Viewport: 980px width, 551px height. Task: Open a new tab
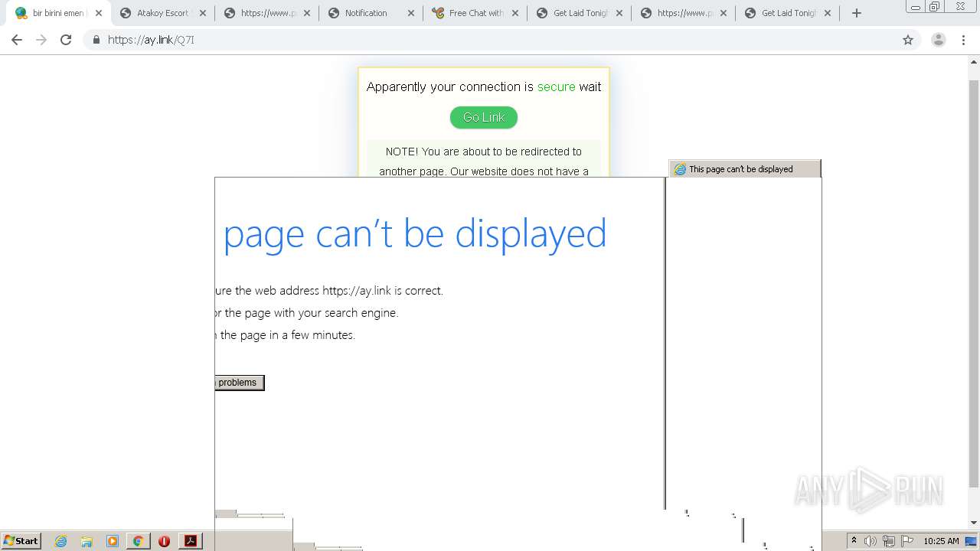tap(857, 13)
